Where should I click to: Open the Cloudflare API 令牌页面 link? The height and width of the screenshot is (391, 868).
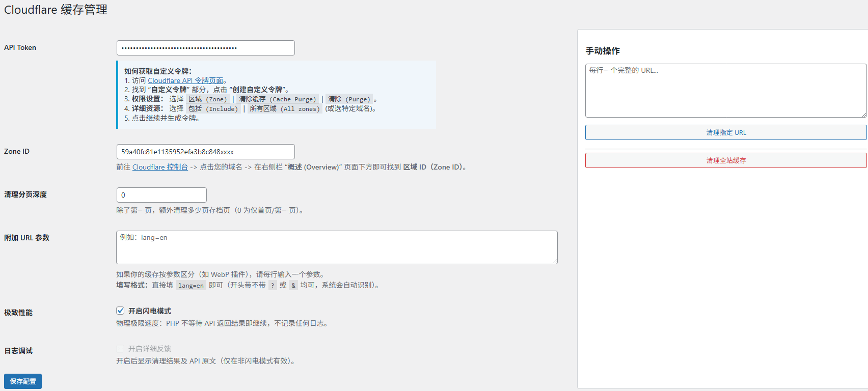(185, 80)
